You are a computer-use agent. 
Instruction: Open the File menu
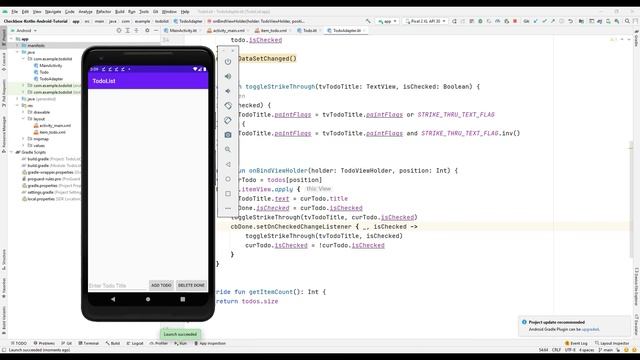click(x=15, y=12)
